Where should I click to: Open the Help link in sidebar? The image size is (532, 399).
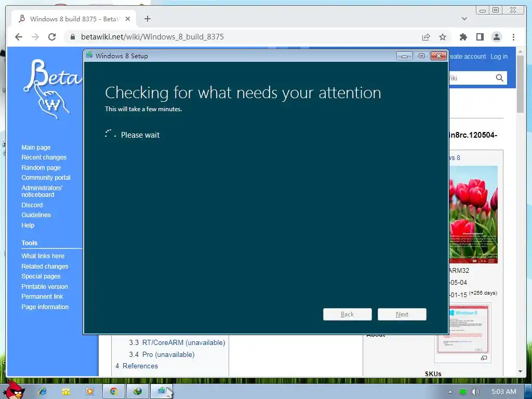coord(28,225)
